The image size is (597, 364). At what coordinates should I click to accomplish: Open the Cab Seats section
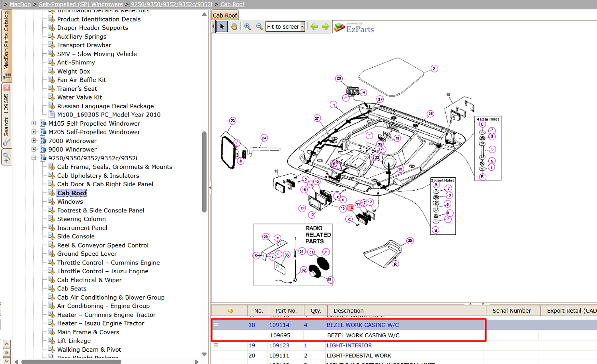tap(72, 289)
